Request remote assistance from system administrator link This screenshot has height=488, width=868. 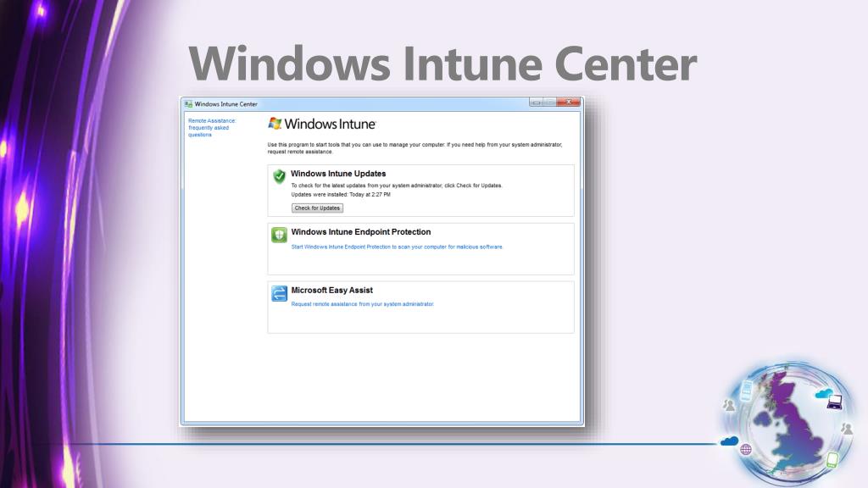point(362,304)
